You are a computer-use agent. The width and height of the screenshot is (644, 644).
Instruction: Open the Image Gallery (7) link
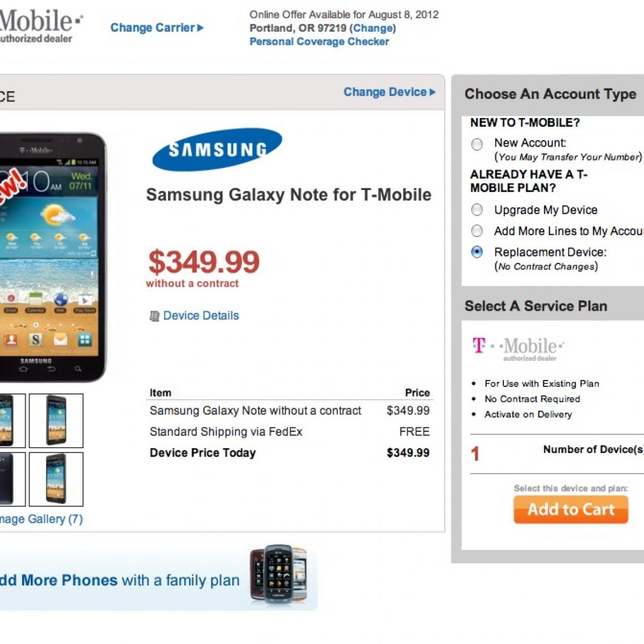point(41,519)
